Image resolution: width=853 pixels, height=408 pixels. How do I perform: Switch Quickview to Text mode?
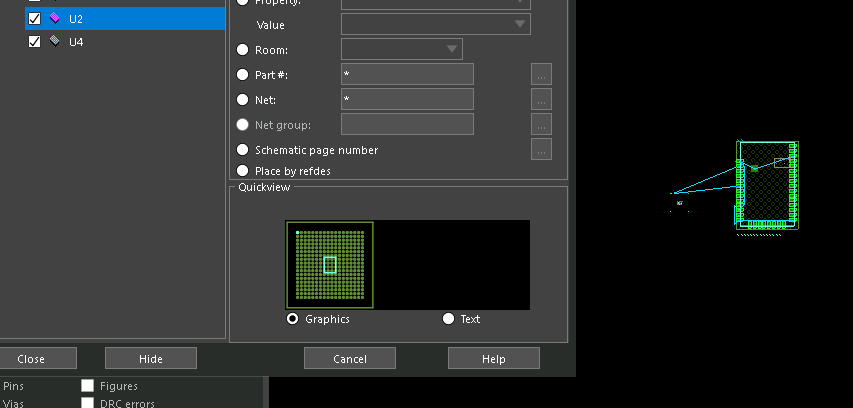click(x=449, y=319)
